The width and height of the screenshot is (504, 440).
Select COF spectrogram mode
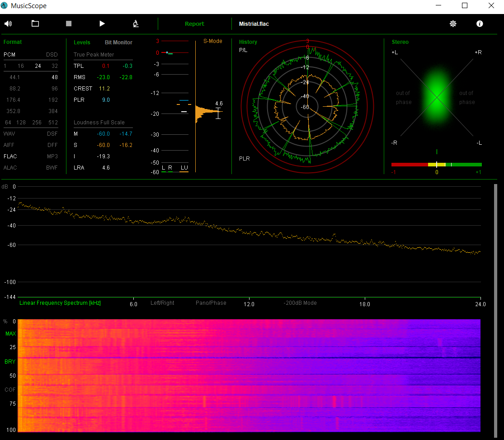pos(10,390)
